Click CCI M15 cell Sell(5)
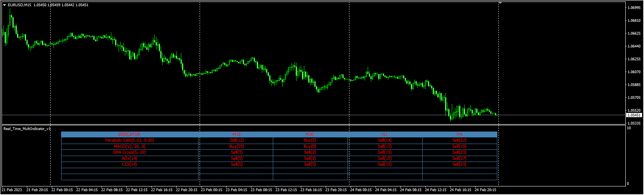 237,164
